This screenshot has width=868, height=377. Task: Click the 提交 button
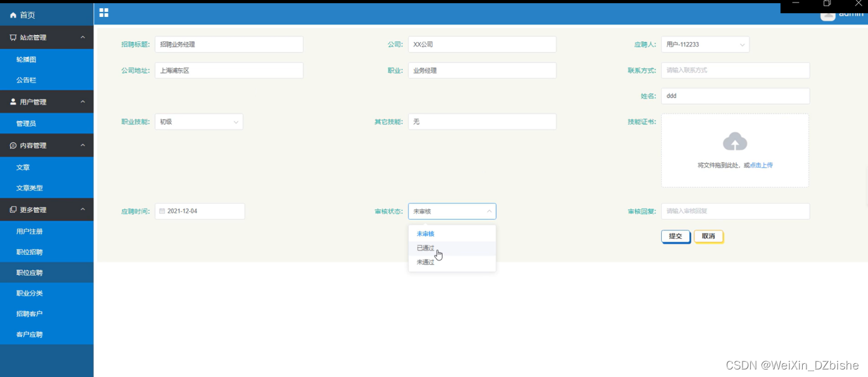(676, 236)
